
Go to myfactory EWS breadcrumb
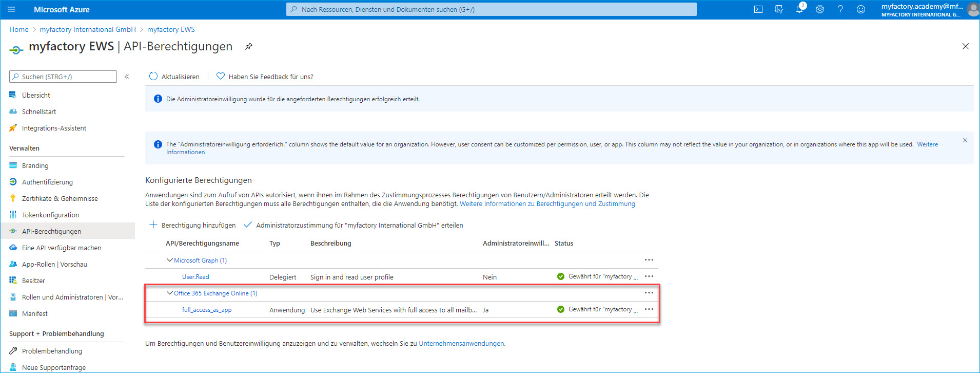tap(171, 29)
